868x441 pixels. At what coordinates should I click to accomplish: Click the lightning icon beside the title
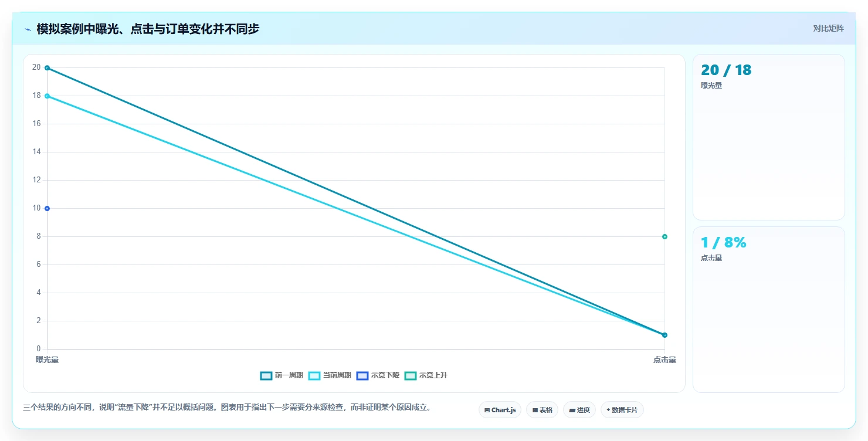pyautogui.click(x=28, y=29)
